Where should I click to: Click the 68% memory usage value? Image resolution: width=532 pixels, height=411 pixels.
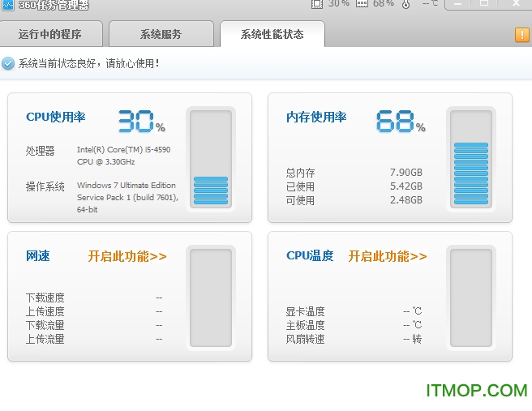pyautogui.click(x=401, y=122)
